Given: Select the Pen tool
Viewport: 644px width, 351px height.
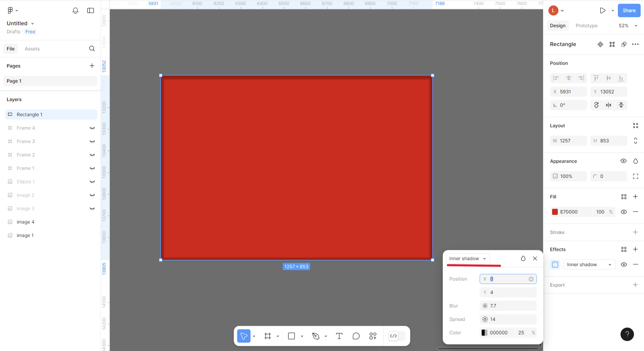Looking at the screenshot, I should [x=316, y=336].
